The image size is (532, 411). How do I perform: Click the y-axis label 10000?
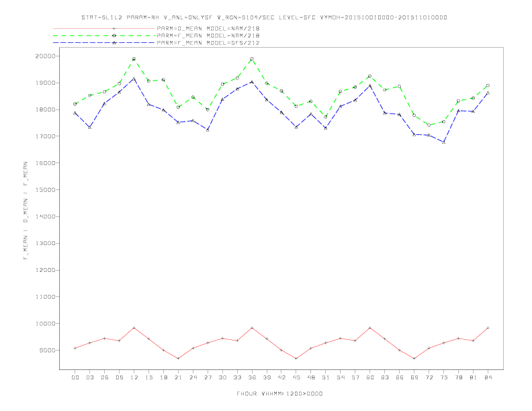pos(46,324)
